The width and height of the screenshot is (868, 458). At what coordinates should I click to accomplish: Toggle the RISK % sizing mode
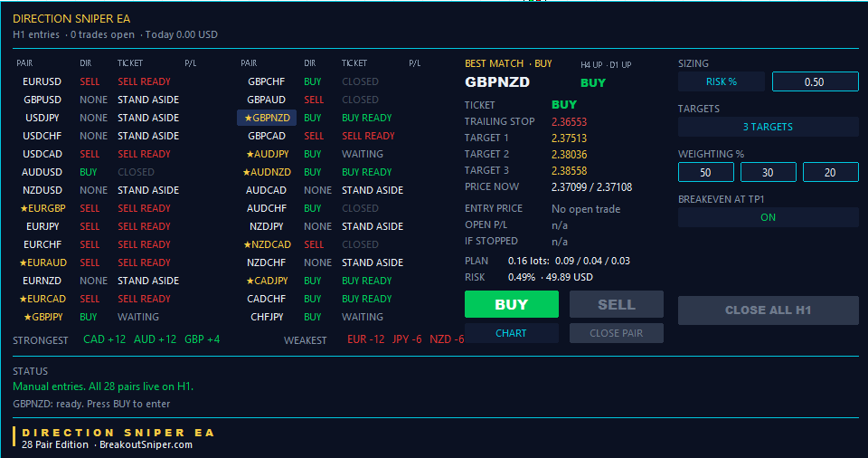[722, 81]
